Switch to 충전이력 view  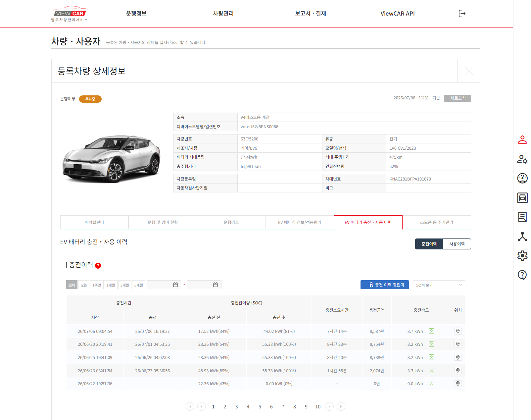tap(429, 244)
